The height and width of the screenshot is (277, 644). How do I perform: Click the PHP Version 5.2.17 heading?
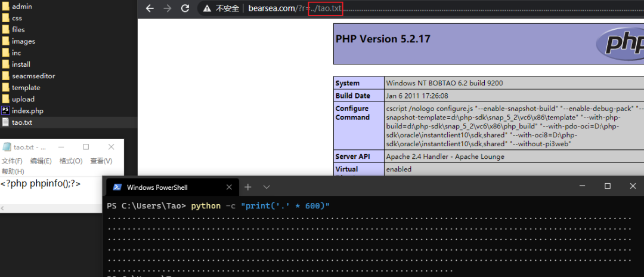[x=383, y=39]
